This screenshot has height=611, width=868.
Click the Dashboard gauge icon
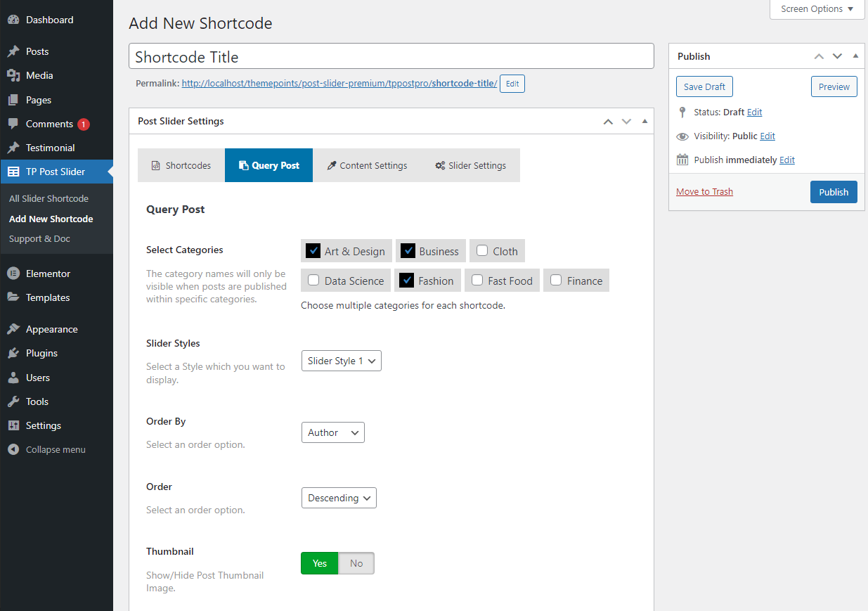(x=13, y=20)
